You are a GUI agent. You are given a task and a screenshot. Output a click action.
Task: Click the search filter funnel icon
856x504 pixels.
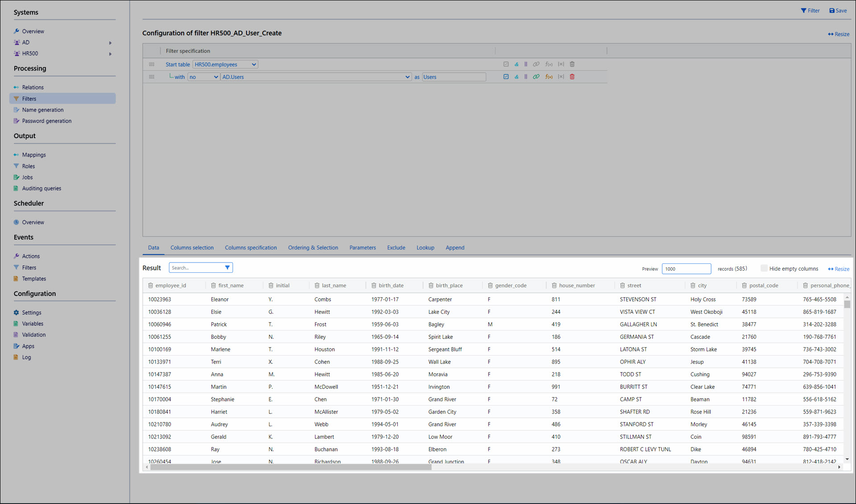tap(227, 268)
